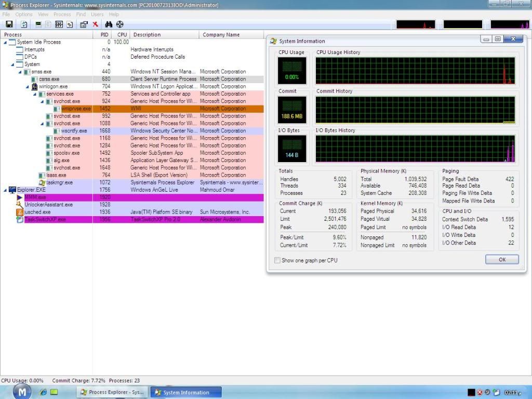
Task: Click the CPU usage mini graph in toolbar
Action: pyautogui.click(x=416, y=24)
